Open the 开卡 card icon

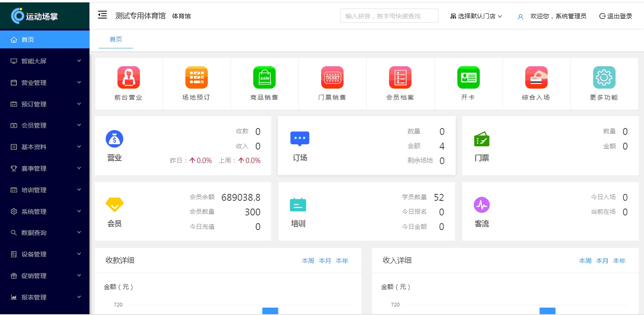click(x=468, y=77)
